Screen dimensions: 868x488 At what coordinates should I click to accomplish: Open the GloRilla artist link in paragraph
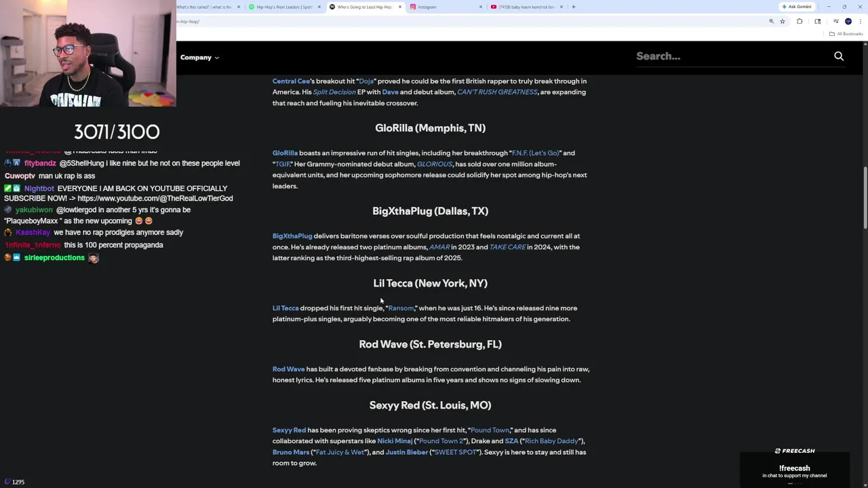click(x=285, y=153)
